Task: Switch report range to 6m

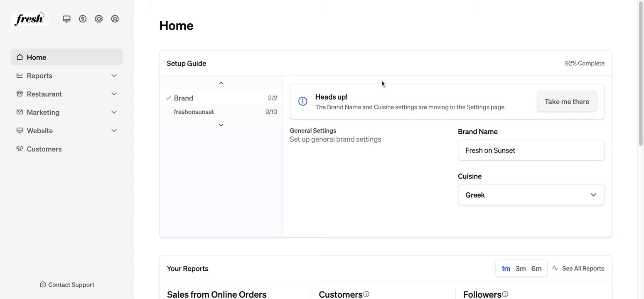Action: [x=536, y=269]
